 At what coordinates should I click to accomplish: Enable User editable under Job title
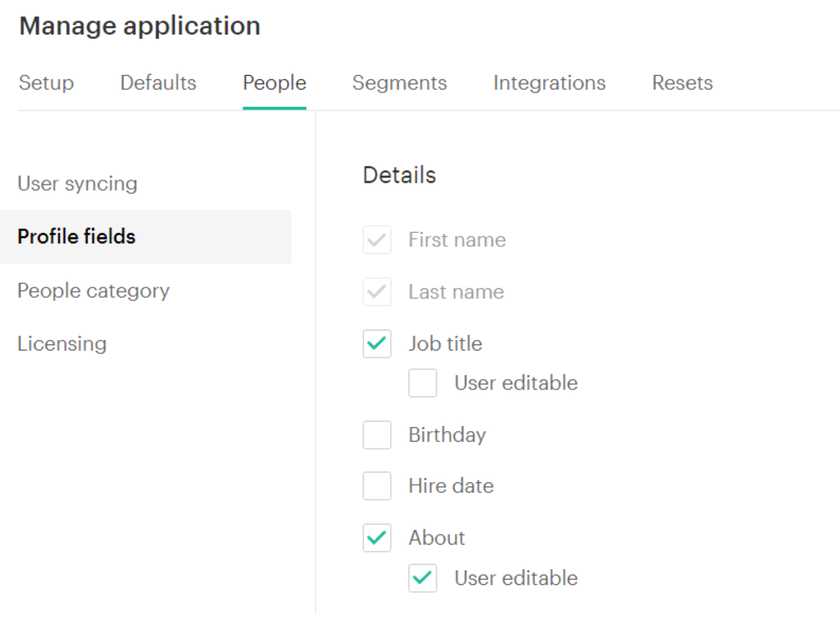point(422,383)
